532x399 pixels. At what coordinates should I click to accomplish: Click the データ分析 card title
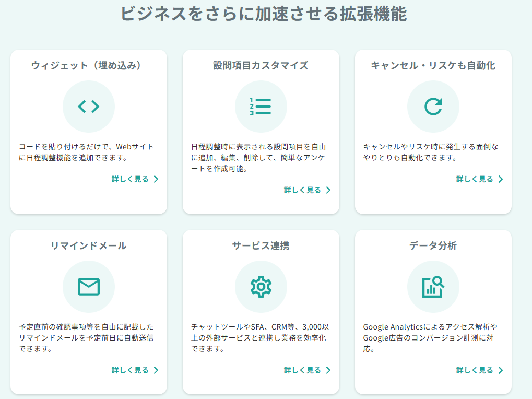(433, 245)
